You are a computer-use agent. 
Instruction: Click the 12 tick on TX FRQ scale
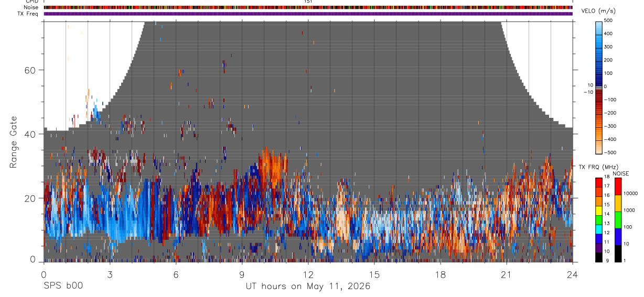607,233
